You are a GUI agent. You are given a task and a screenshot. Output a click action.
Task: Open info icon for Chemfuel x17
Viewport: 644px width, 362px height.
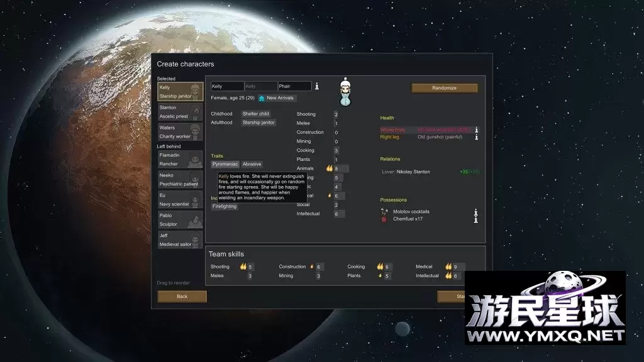pos(476,219)
